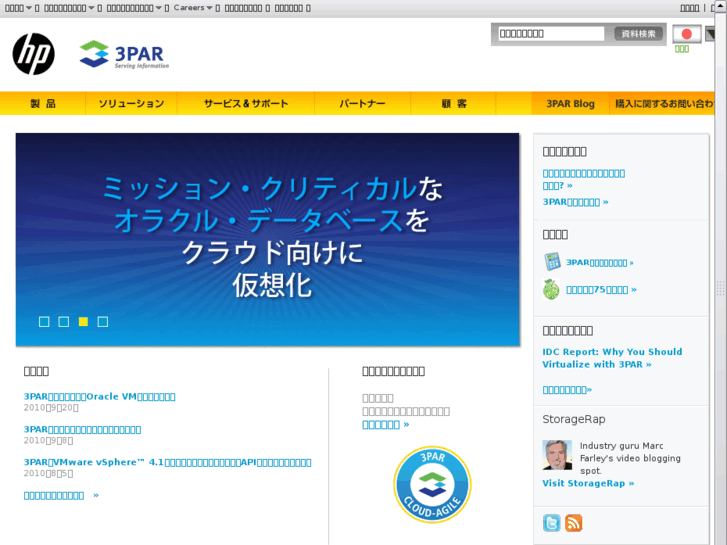
Task: Select the first banner slide indicator
Action: pyautogui.click(x=44, y=321)
